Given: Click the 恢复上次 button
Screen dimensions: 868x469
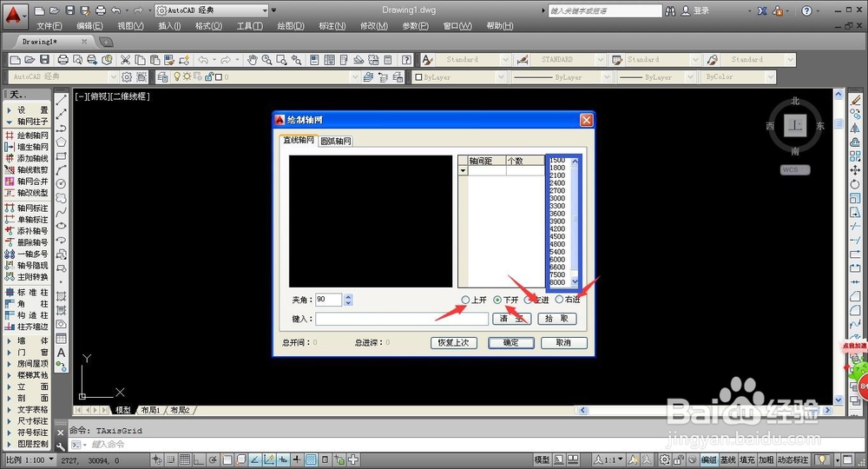Looking at the screenshot, I should (454, 343).
